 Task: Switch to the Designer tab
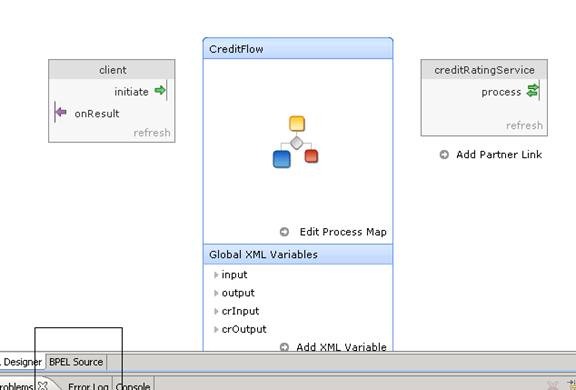click(22, 362)
